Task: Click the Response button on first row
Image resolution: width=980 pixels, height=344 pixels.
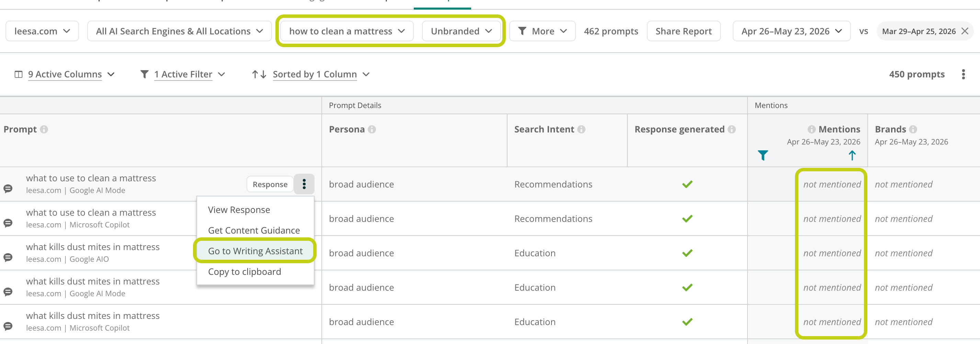Action: click(270, 184)
